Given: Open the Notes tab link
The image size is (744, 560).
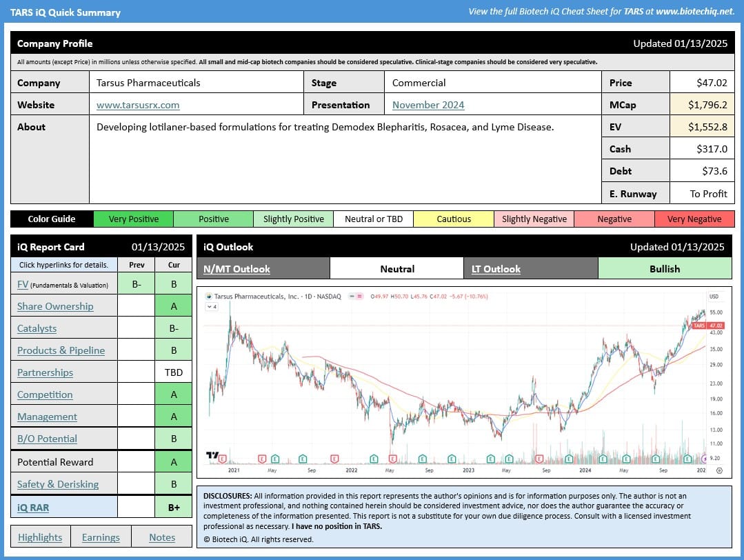Looking at the screenshot, I should [162, 537].
